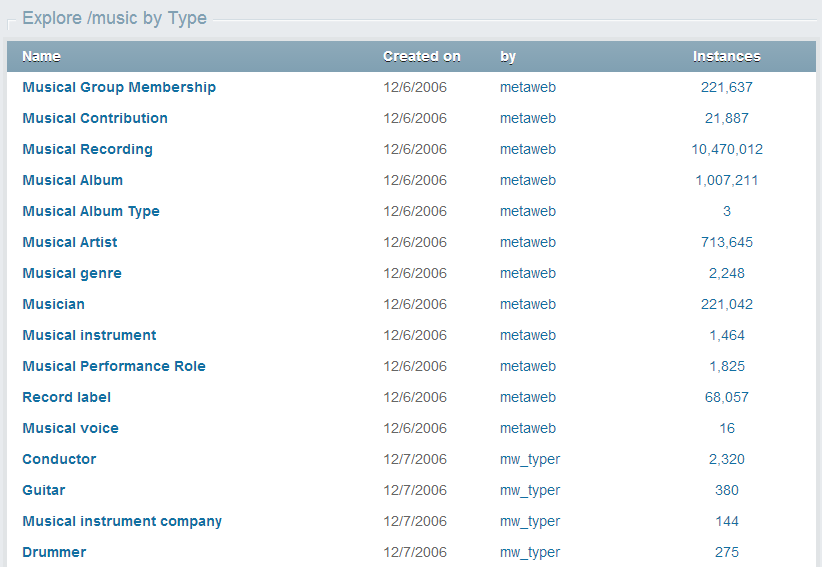Open the 1,825 instances count
Viewport: 822px width, 567px height.
tap(727, 366)
